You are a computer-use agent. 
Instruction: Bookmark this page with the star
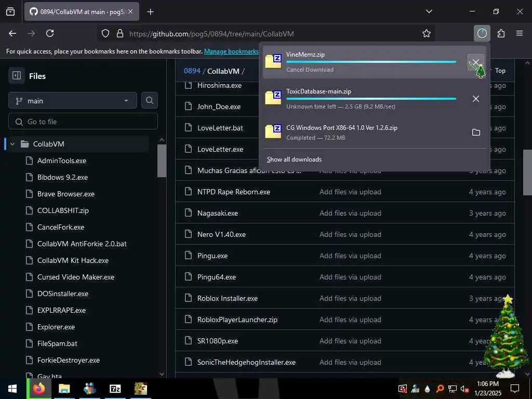pos(427,33)
